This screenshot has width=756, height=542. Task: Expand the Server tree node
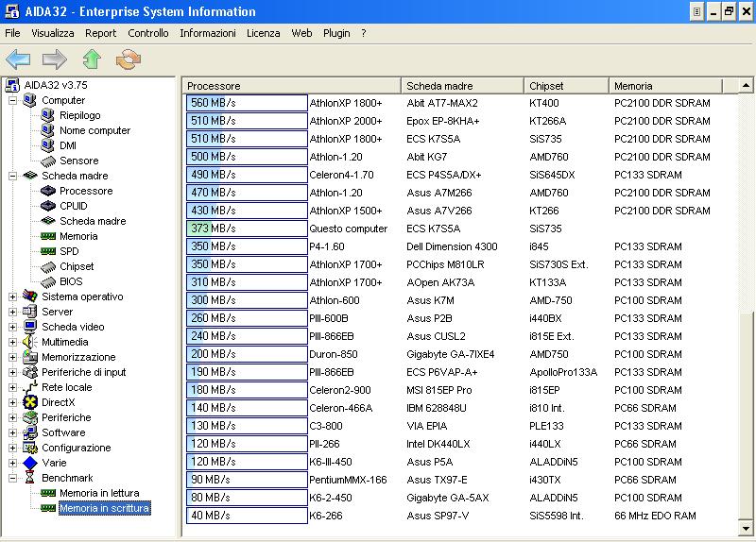coord(13,312)
